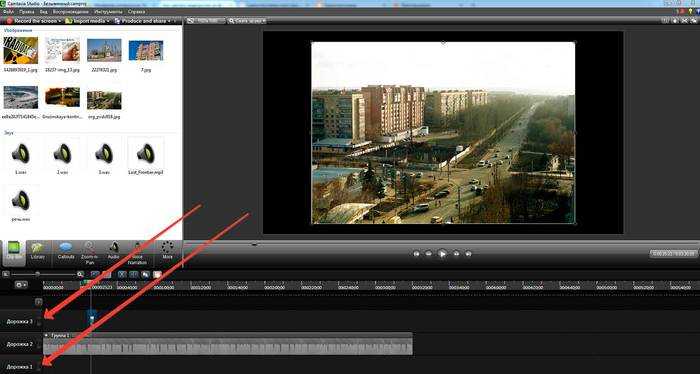This screenshot has height=374, width=700.
Task: Open the Воспроизведение menu
Action: point(71,12)
